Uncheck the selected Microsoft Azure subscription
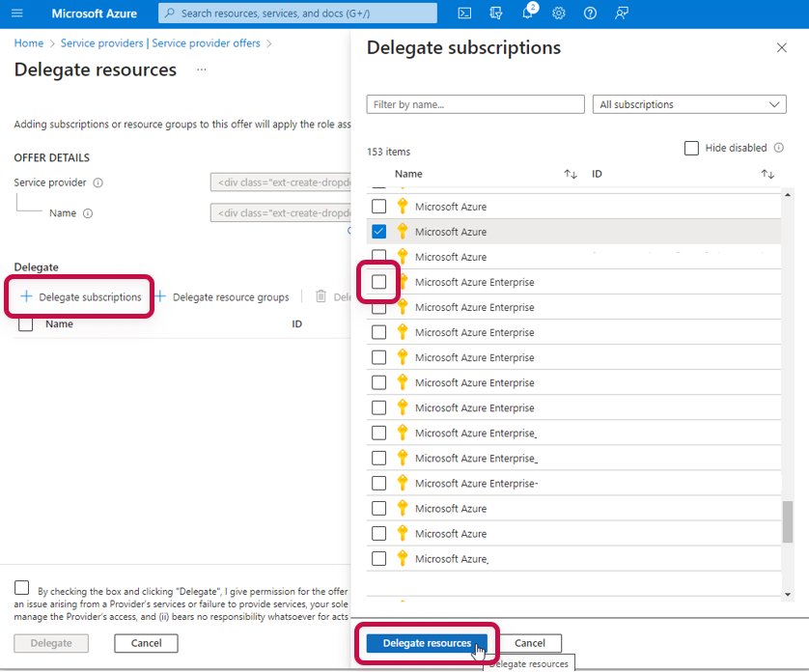The image size is (809, 672). click(x=379, y=232)
